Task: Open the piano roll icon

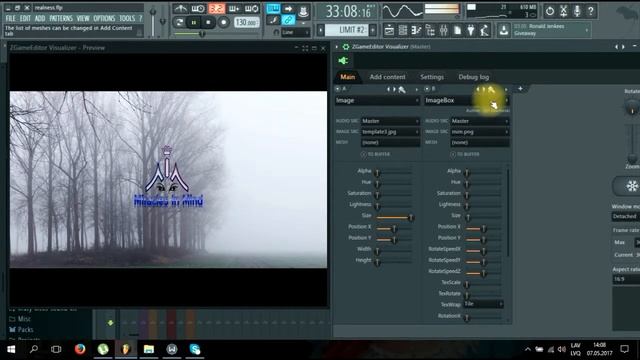Action: 416,30
